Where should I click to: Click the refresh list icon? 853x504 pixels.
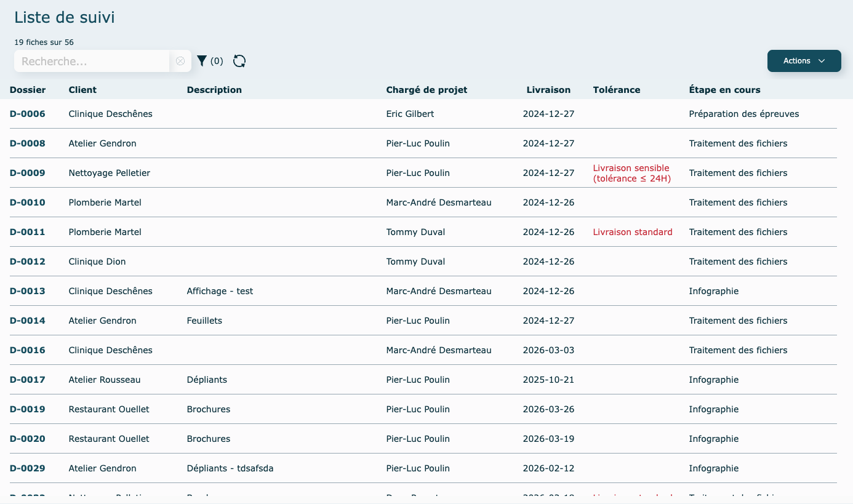coord(239,61)
